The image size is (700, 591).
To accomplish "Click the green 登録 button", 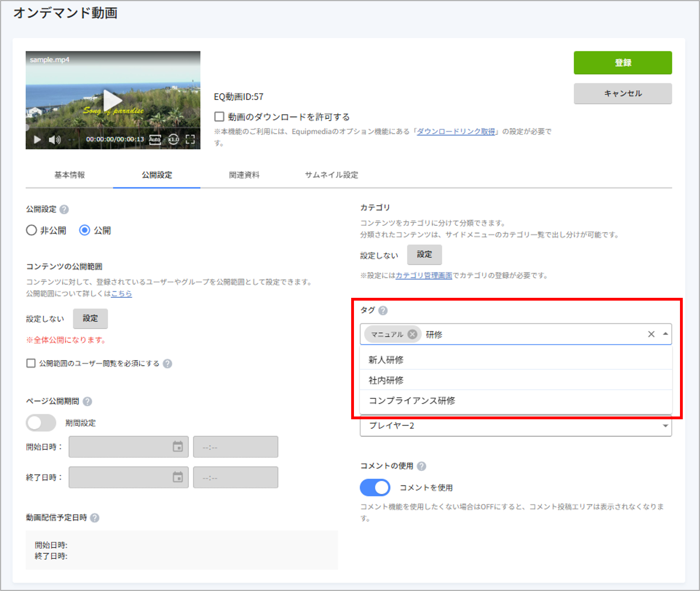I will 623,63.
